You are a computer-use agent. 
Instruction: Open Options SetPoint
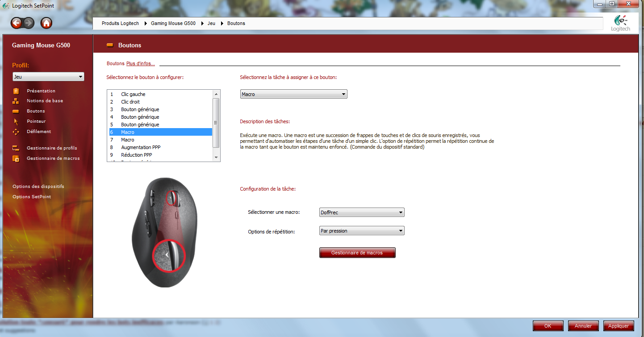pos(32,197)
